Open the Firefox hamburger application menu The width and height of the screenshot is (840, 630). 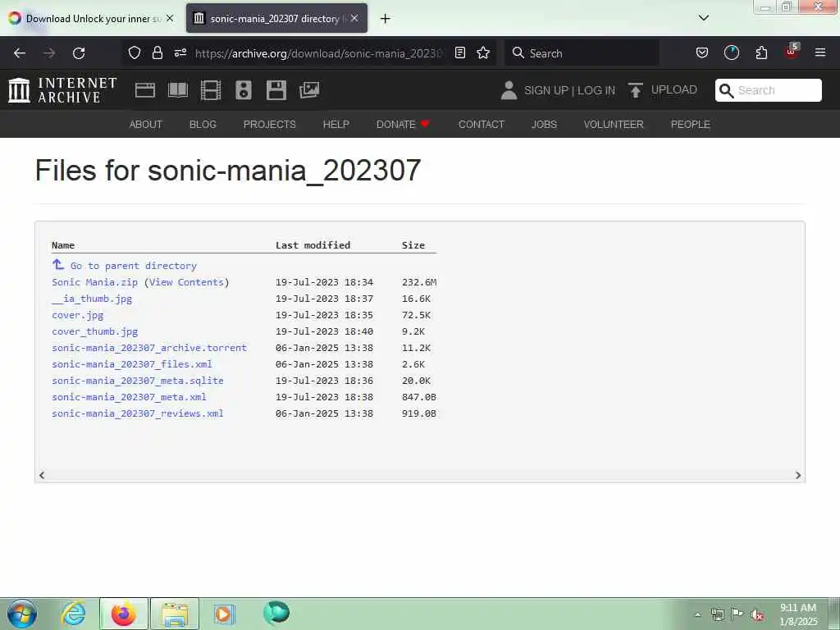(x=820, y=52)
